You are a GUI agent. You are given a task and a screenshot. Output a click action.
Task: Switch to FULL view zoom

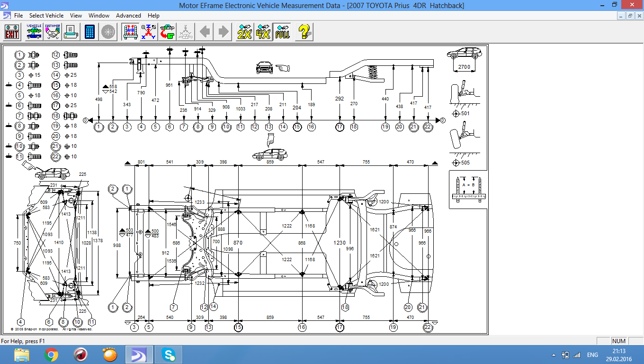tap(282, 32)
